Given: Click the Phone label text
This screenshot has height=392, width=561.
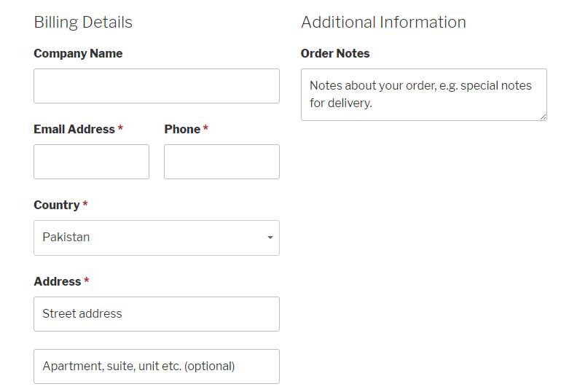Looking at the screenshot, I should [x=182, y=129].
